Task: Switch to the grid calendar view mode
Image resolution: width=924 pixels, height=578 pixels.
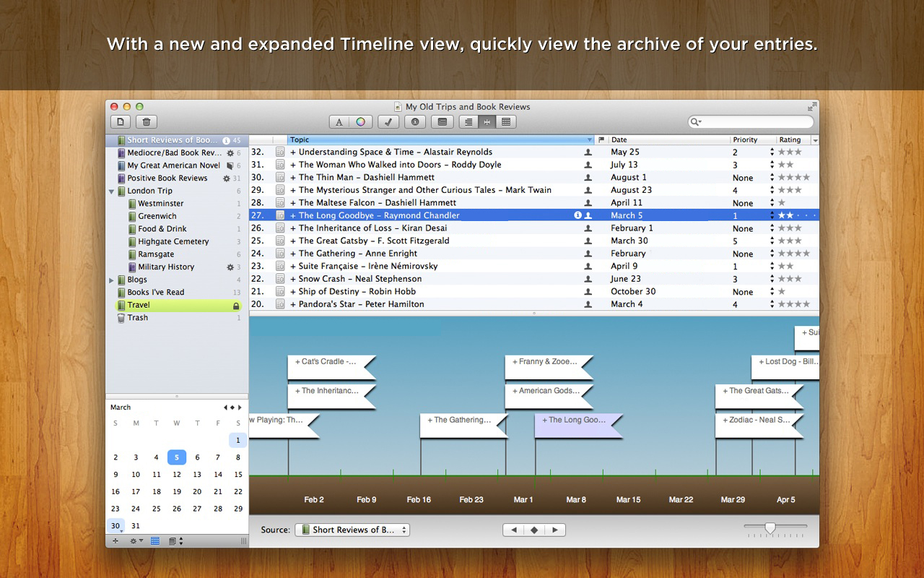Action: [x=506, y=122]
